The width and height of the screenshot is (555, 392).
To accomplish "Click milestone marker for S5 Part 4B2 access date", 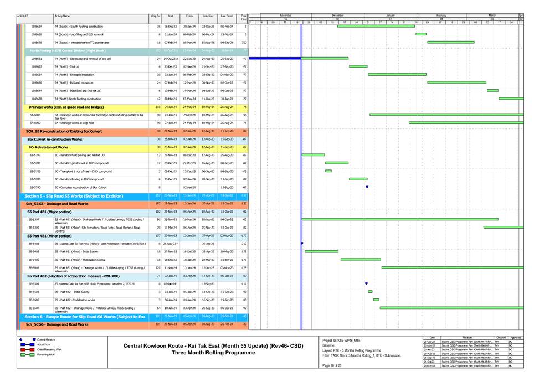I will 367,283.
